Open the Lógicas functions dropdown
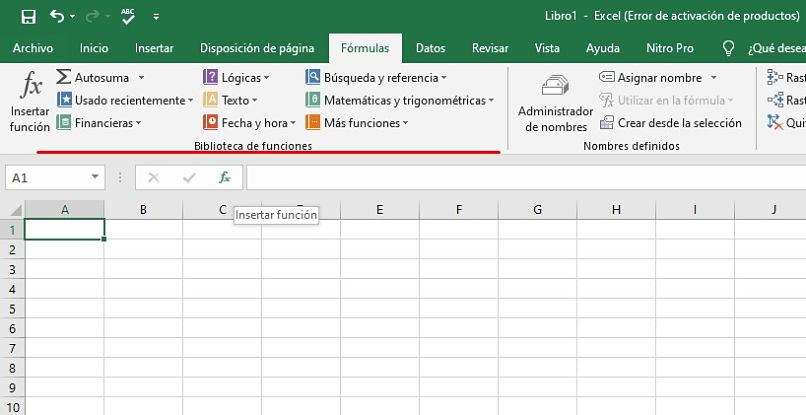Viewport: 806px width, 415px height. click(236, 77)
